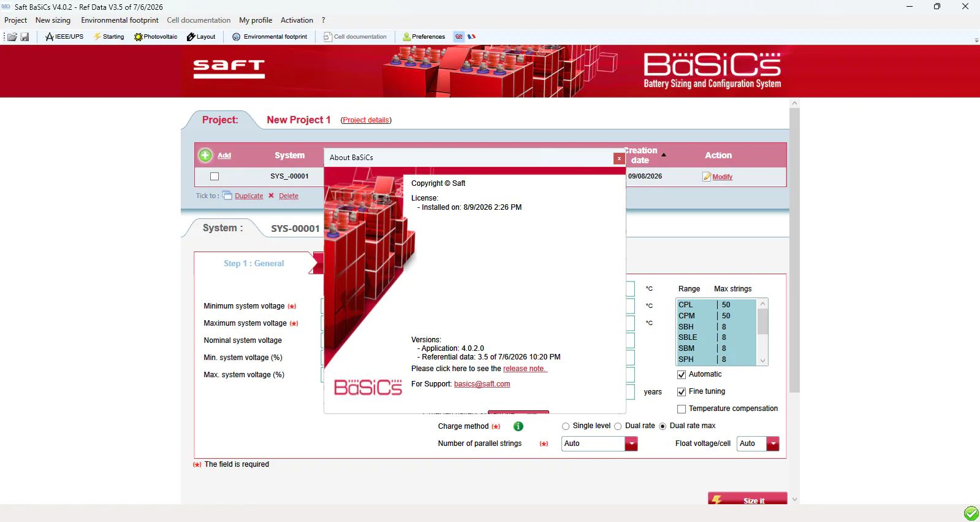The height and width of the screenshot is (522, 980).
Task: Switch language using the UK flag icon
Action: click(459, 37)
